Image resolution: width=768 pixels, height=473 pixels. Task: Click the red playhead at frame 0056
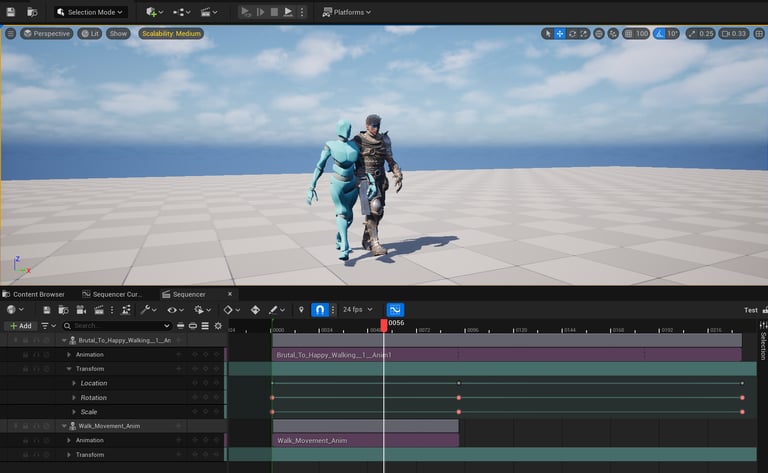click(x=384, y=324)
